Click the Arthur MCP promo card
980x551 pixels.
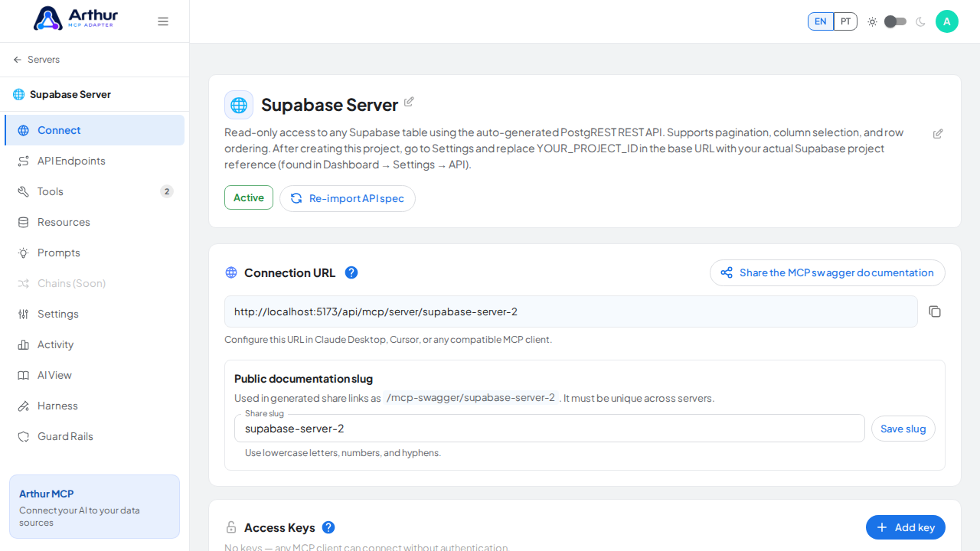point(94,507)
